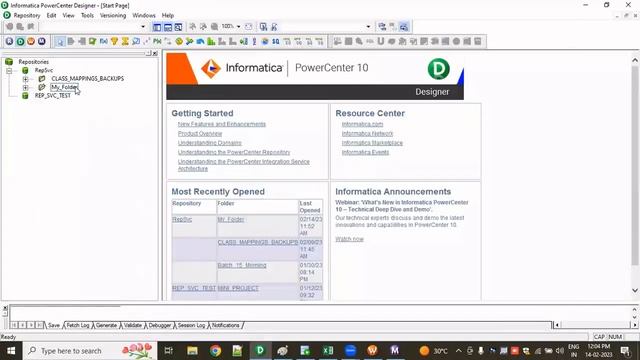
Task: Switch to the Session Log output tab
Action: (191, 325)
